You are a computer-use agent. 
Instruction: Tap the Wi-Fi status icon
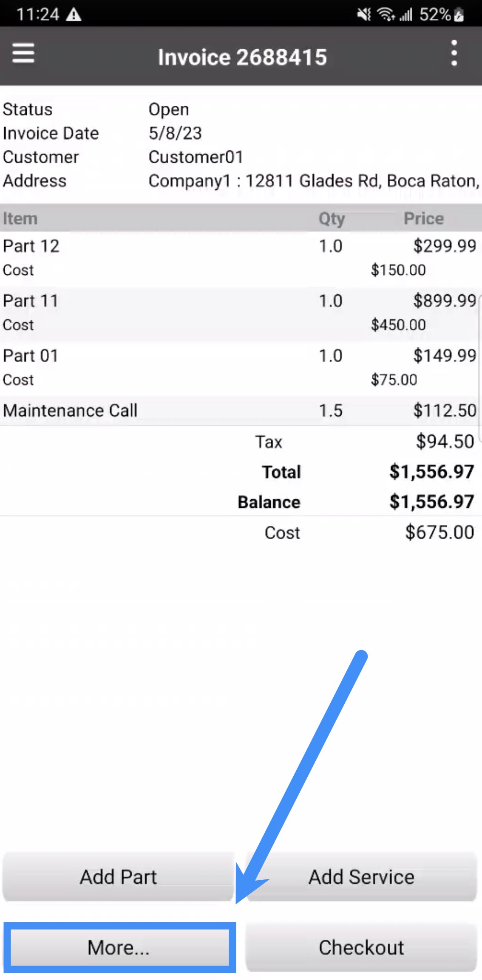(x=386, y=15)
